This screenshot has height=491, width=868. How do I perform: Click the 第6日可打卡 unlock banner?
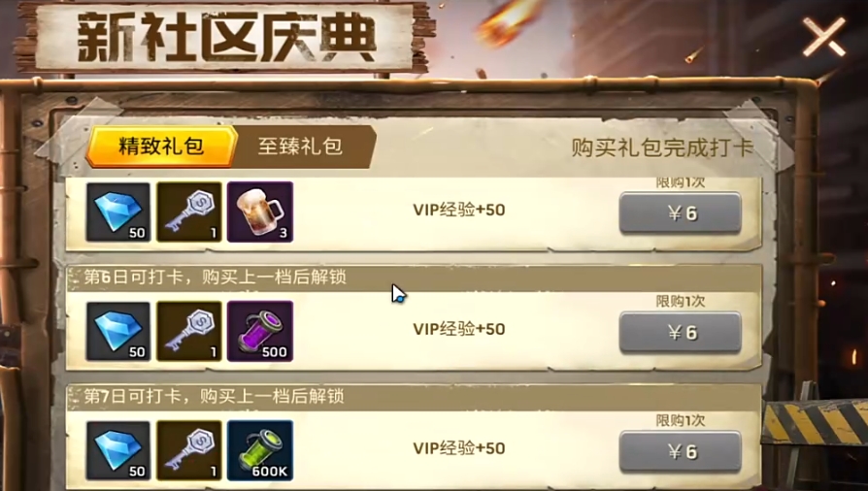coord(414,277)
